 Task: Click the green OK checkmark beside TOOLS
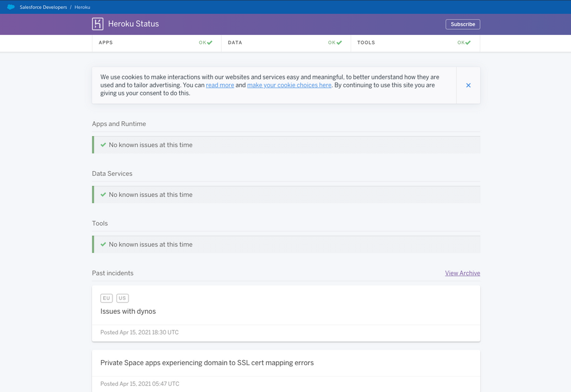pyautogui.click(x=468, y=42)
